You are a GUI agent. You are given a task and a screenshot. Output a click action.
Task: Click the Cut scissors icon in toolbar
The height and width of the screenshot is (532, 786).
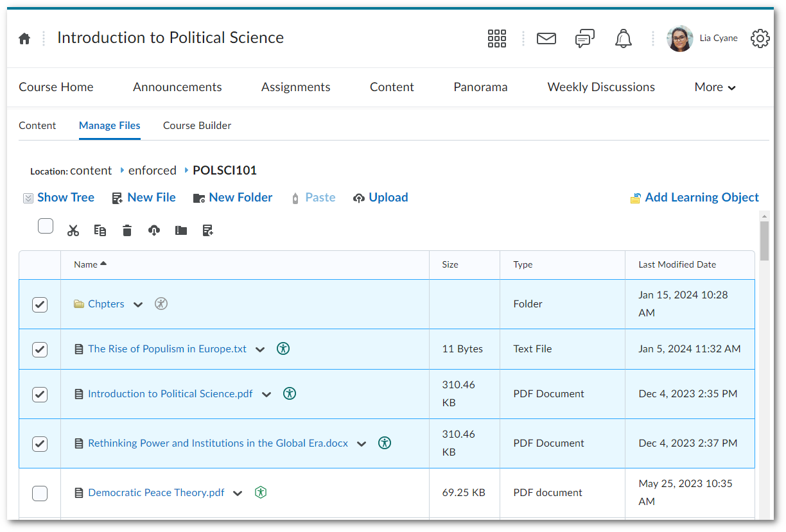[73, 230]
